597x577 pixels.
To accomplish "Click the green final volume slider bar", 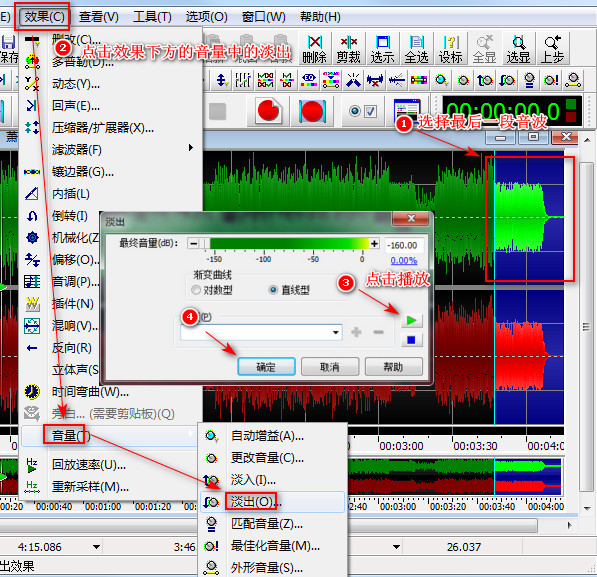I will coord(289,244).
